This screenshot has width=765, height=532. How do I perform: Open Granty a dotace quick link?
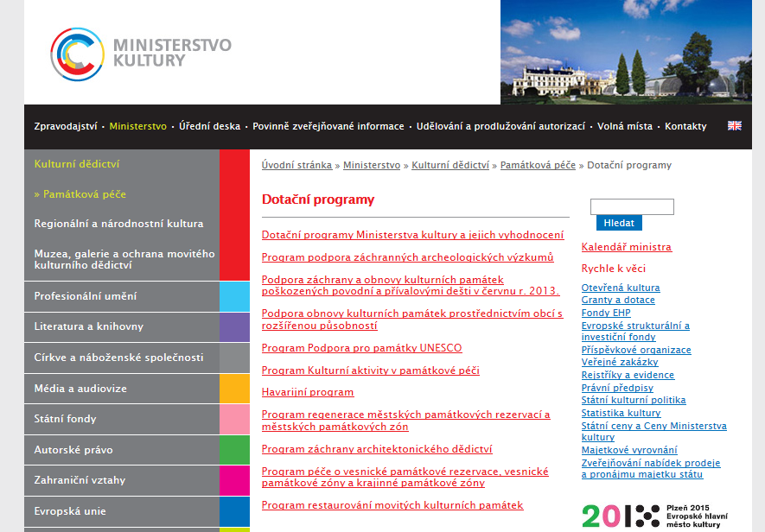618,300
